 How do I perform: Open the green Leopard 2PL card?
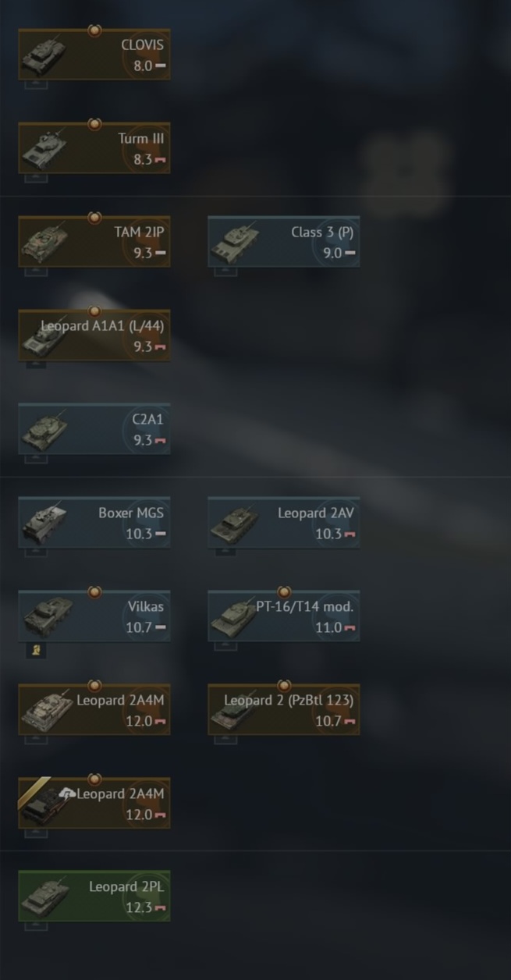coord(94,897)
